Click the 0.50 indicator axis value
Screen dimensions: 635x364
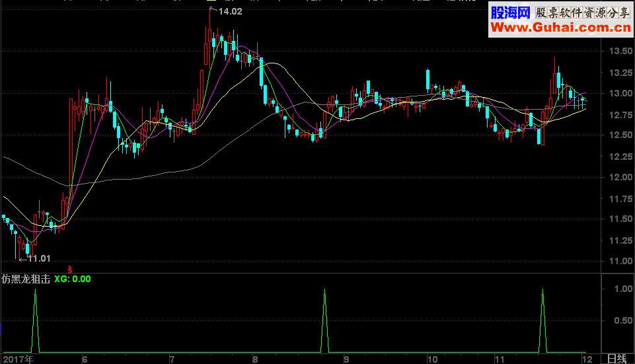point(623,320)
